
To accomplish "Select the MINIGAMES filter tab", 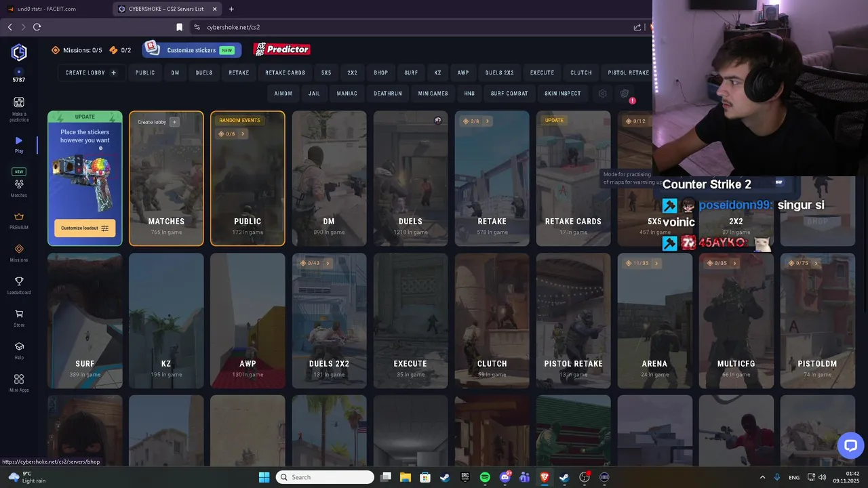I will 433,94.
